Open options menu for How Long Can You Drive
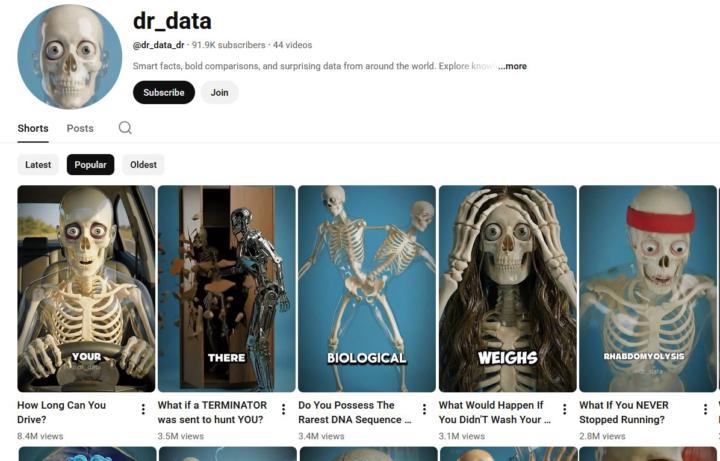 [x=143, y=409]
